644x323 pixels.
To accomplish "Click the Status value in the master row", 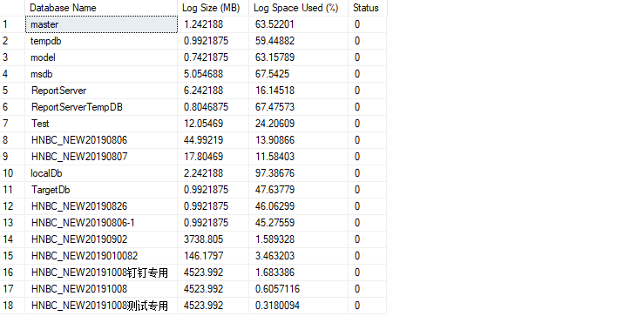I will click(357, 24).
